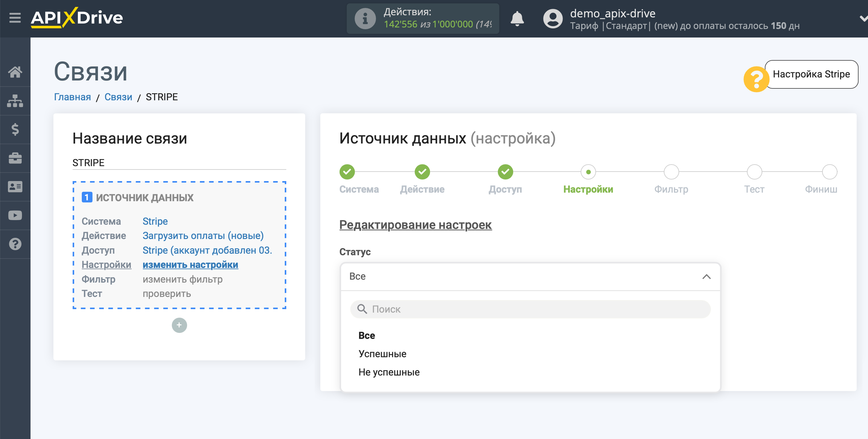Click the Финиш step label
Viewport: 868px width, 439px height.
point(821,189)
